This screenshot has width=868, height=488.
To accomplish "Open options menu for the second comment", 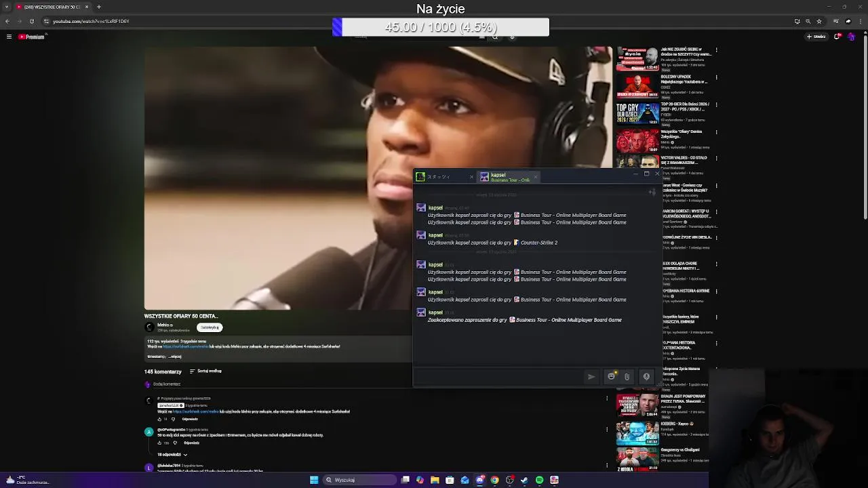I will [x=607, y=430].
